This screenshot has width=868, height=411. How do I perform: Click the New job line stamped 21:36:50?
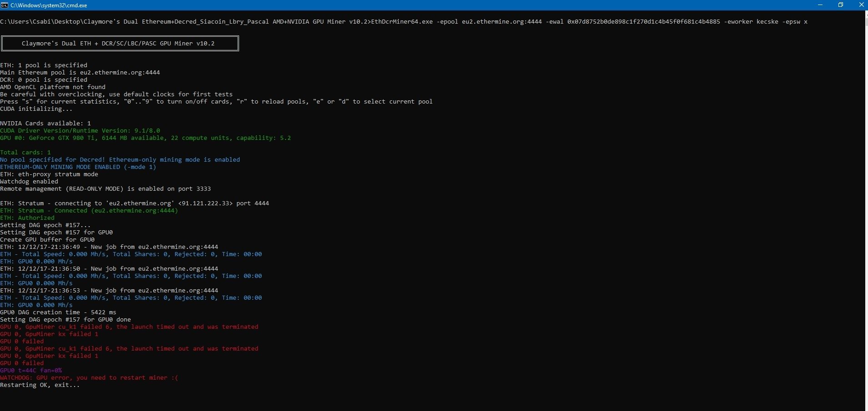pos(109,269)
